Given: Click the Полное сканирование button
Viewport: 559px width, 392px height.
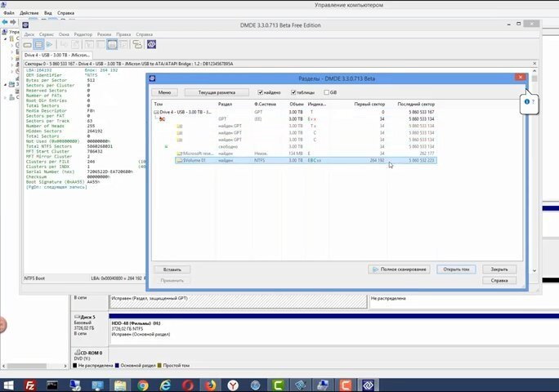Looking at the screenshot, I should [399, 269].
